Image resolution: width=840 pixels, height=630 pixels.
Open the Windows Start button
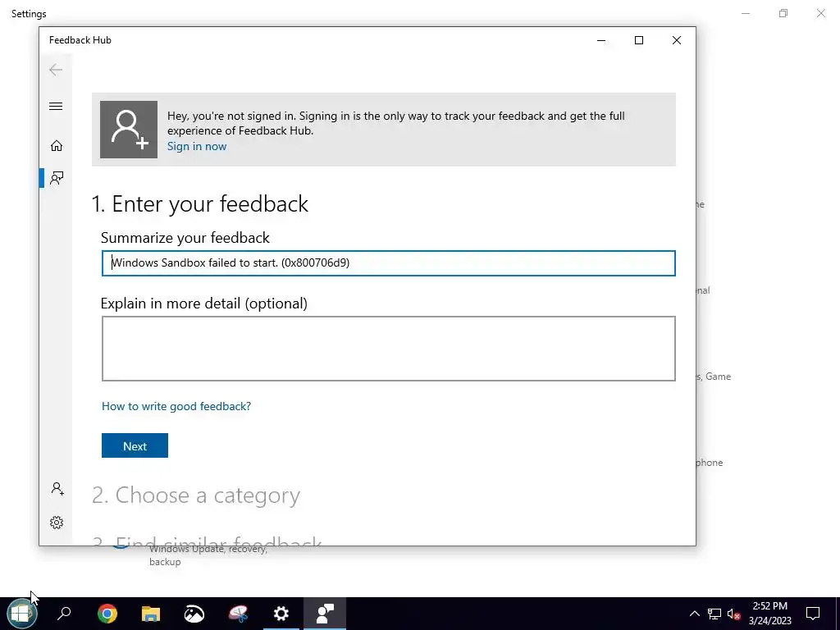pos(22,614)
